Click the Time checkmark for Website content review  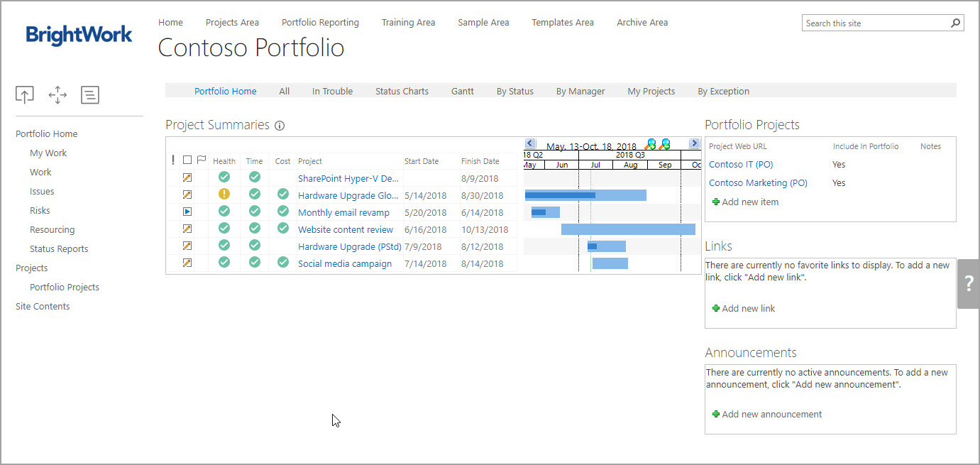[x=255, y=228]
